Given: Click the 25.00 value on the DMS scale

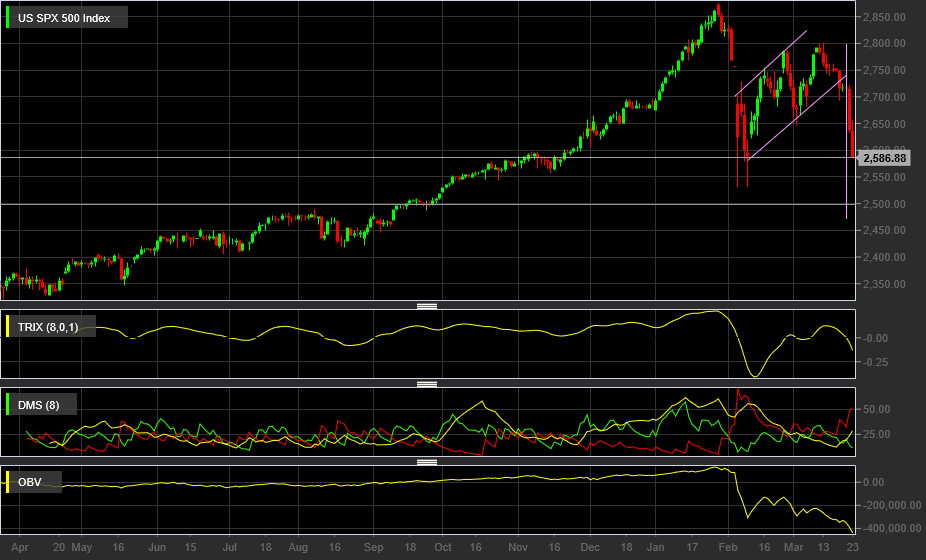Looking at the screenshot, I should [877, 434].
